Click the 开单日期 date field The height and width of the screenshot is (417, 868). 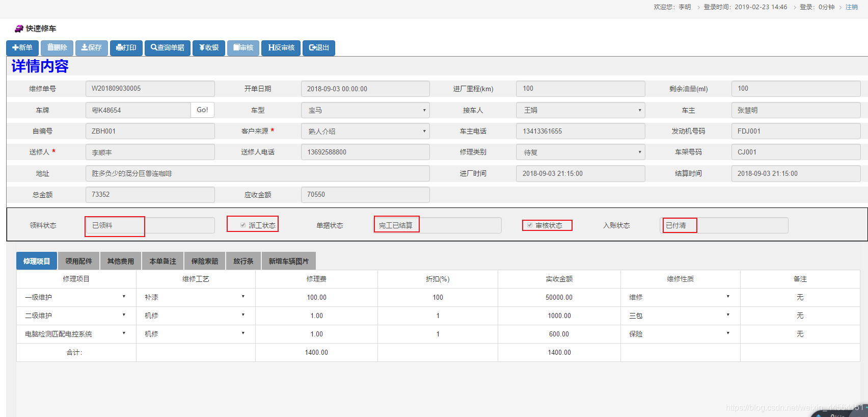(365, 89)
